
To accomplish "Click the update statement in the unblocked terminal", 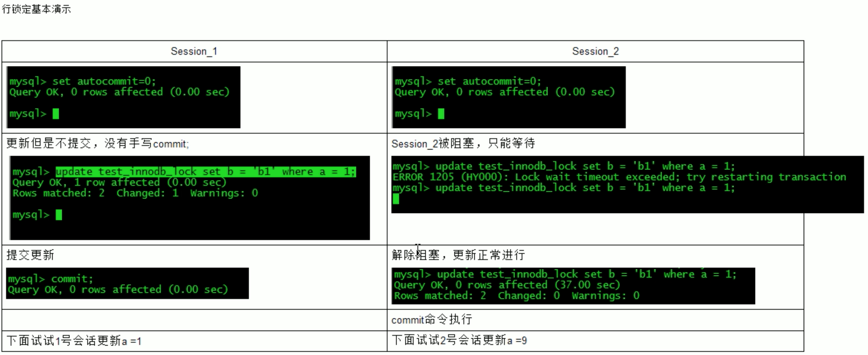I will [x=565, y=274].
